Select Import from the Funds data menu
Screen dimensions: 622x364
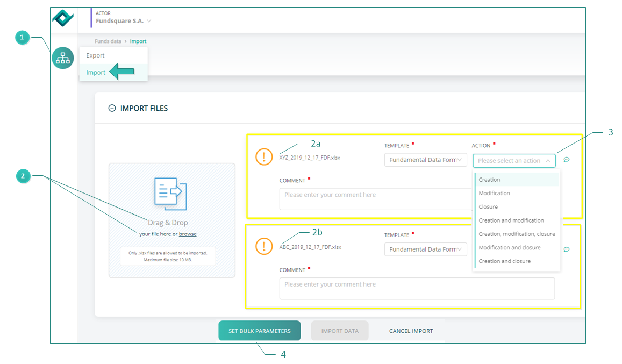[96, 72]
